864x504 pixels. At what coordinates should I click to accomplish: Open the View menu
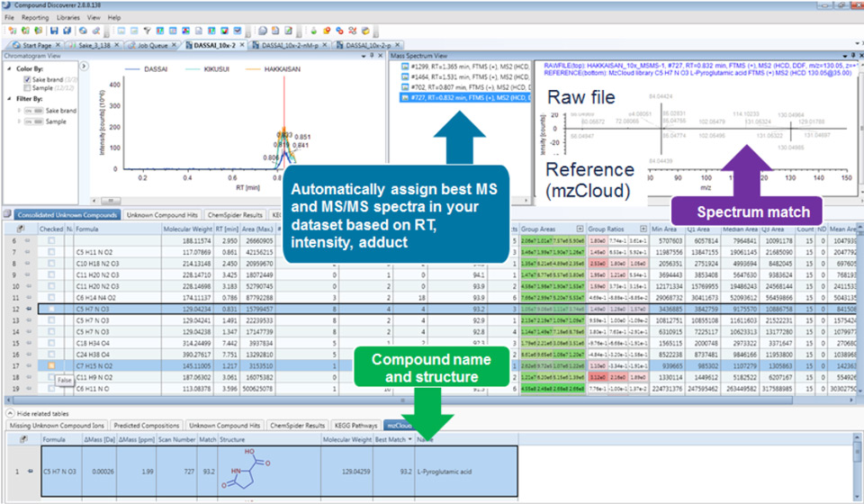[x=94, y=18]
